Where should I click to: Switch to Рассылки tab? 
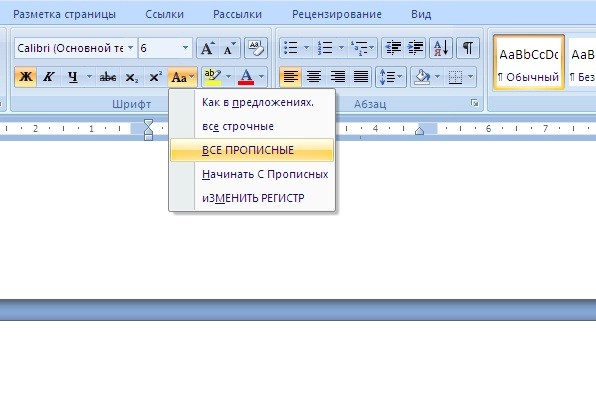[x=238, y=14]
